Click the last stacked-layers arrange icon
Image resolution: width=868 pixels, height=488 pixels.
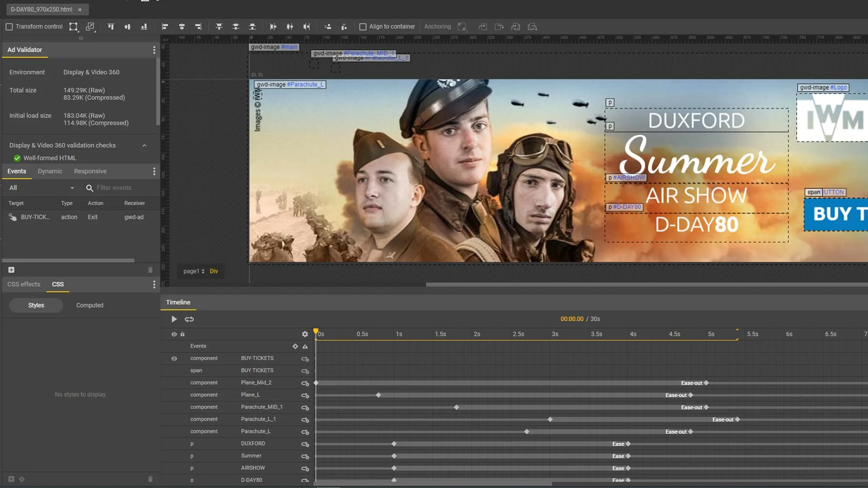533,27
